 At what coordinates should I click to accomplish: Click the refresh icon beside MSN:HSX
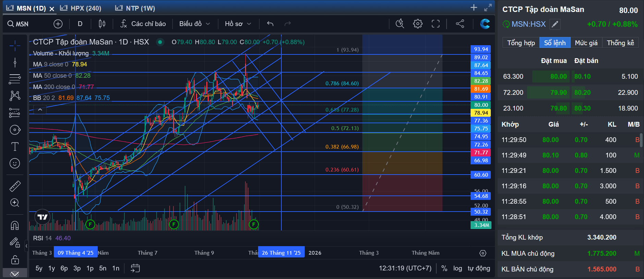pos(506,24)
